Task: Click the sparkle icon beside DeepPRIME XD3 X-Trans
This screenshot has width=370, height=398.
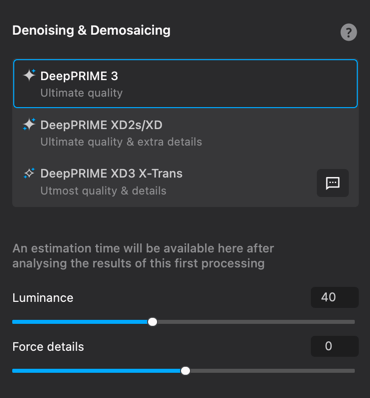Action: [29, 173]
